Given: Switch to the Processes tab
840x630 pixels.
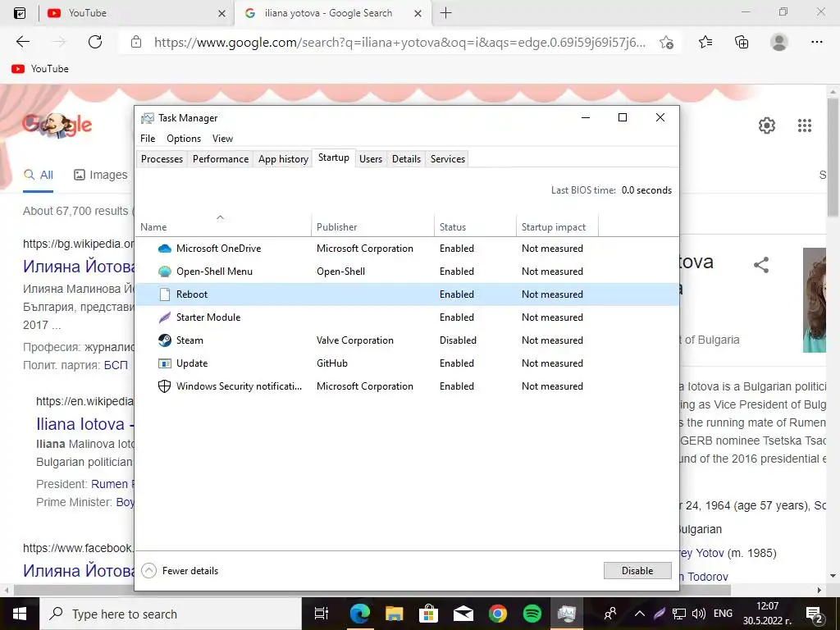Looking at the screenshot, I should [162, 159].
